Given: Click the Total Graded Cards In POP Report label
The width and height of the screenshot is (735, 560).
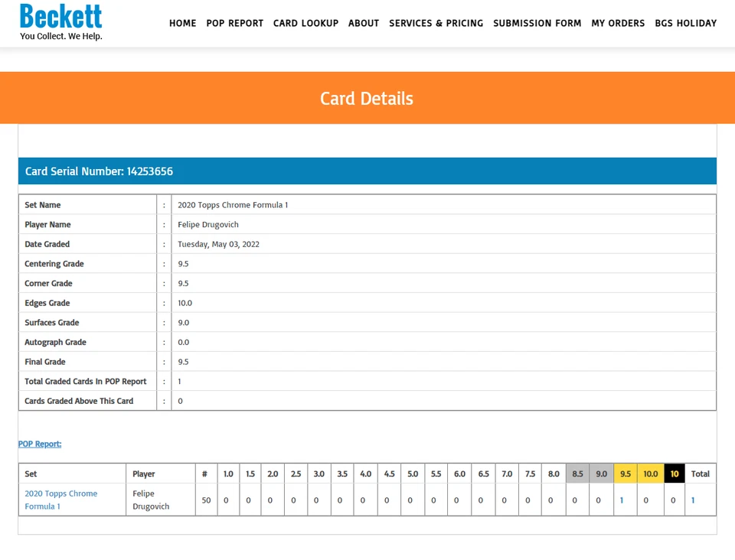Looking at the screenshot, I should click(86, 381).
